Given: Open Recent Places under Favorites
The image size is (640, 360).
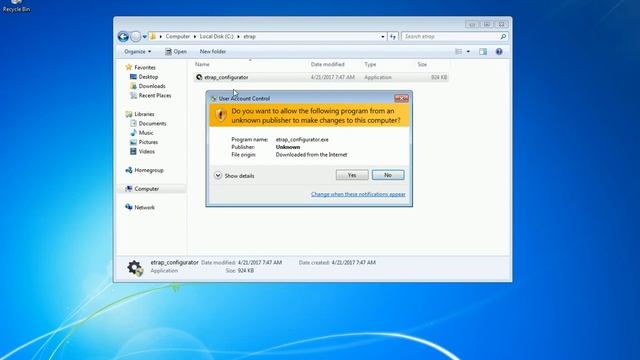Looking at the screenshot, I should (x=155, y=96).
